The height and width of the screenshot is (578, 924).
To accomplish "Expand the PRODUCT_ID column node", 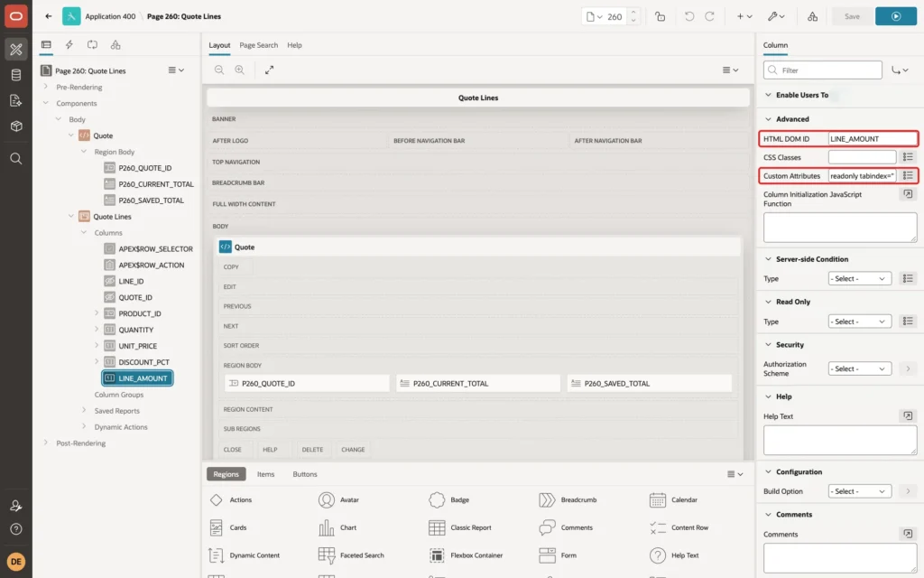I will click(x=97, y=313).
